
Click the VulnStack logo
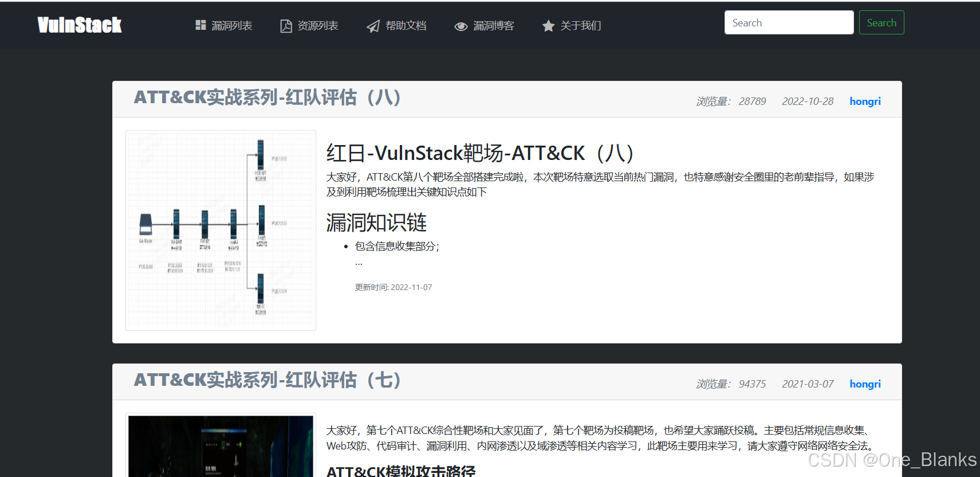(80, 25)
